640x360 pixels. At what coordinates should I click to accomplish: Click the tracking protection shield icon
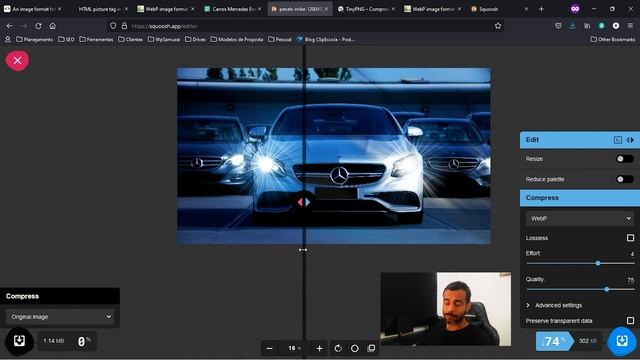pos(113,26)
